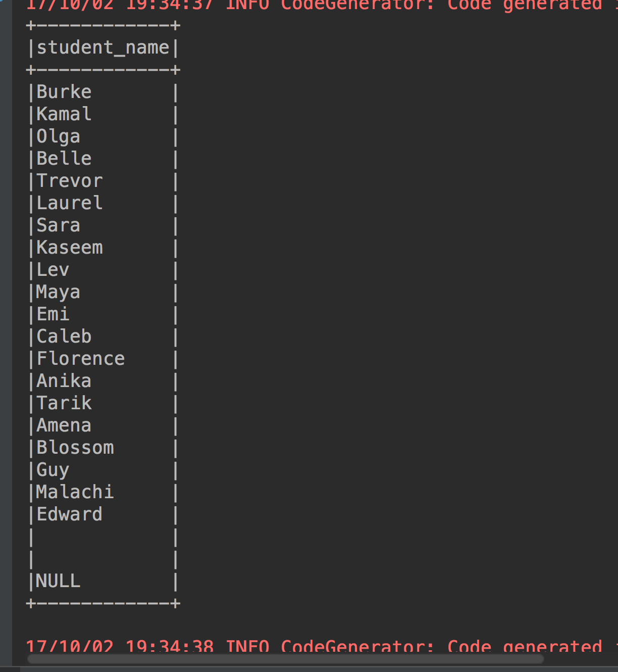Click the name Edward
This screenshot has height=672, width=618.
click(70, 514)
